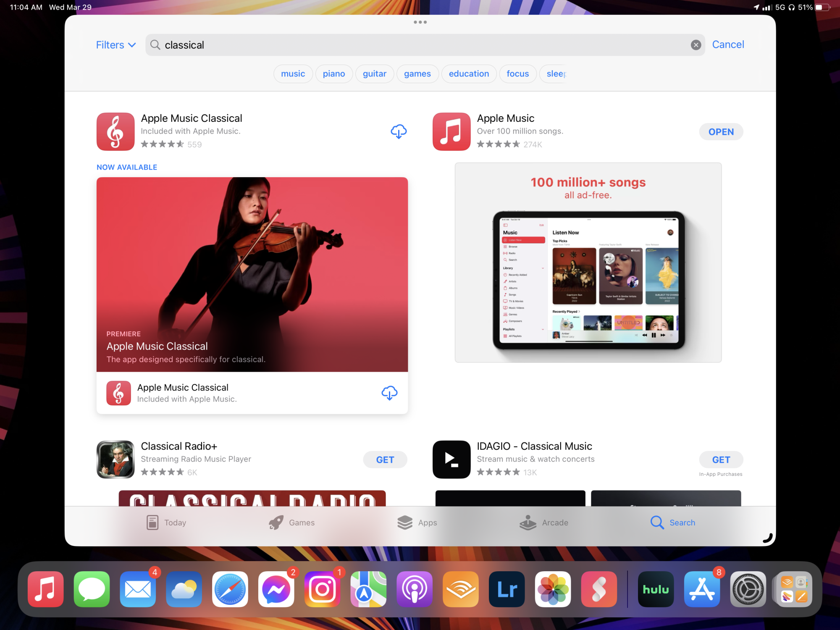This screenshot has width=840, height=630.
Task: Open App Store in the dock
Action: (702, 589)
